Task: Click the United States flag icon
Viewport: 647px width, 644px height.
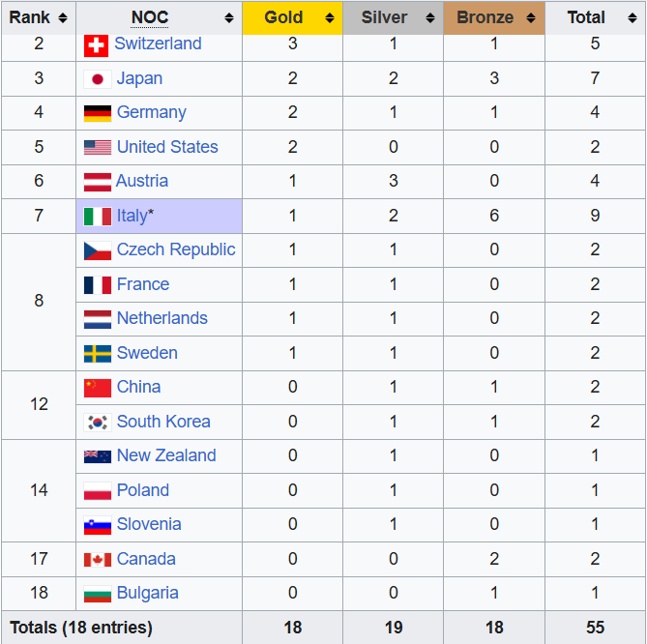Action: click(98, 148)
